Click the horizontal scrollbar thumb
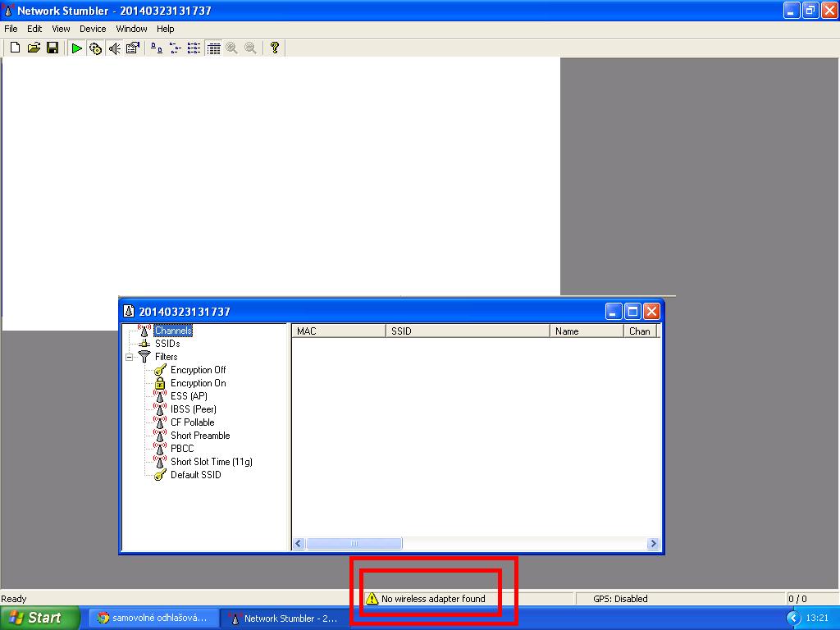 pyautogui.click(x=354, y=544)
